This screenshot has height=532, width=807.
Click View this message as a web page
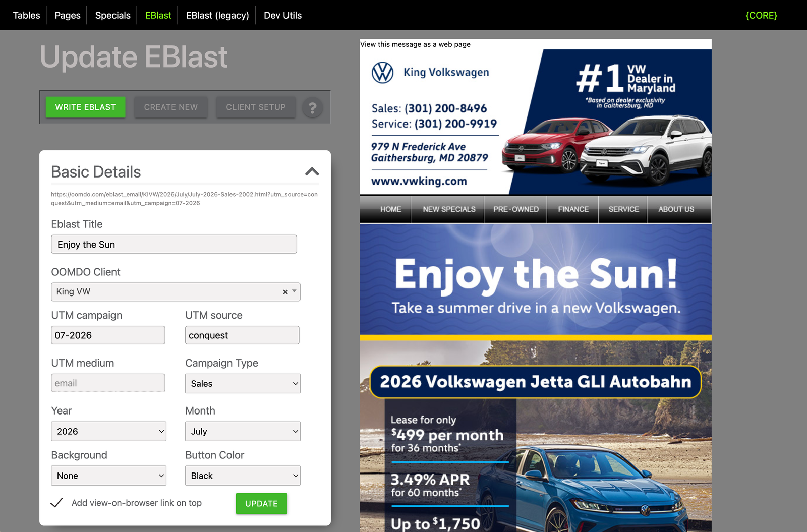[x=415, y=44]
